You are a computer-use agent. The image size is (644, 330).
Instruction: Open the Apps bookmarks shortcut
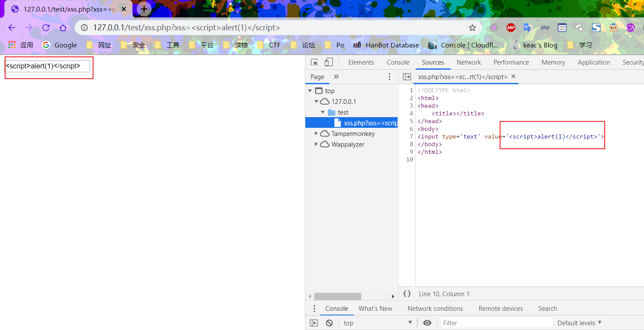point(20,45)
